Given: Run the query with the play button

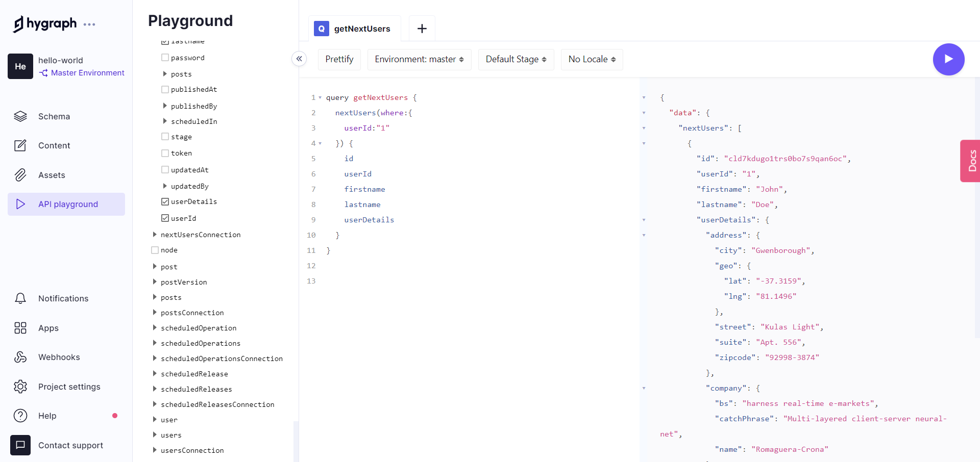Looking at the screenshot, I should 948,59.
